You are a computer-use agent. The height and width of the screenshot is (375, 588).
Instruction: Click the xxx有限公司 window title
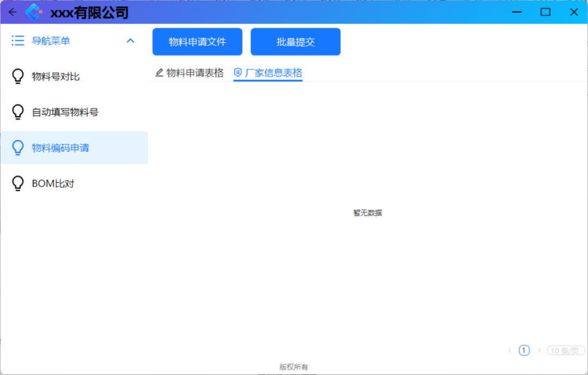tap(89, 13)
